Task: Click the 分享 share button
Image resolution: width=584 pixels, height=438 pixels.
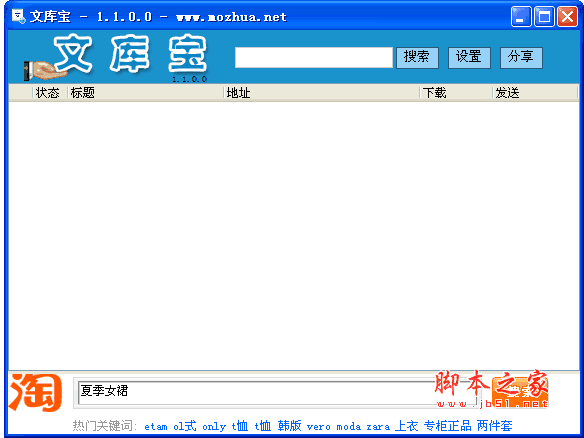Action: (x=521, y=57)
